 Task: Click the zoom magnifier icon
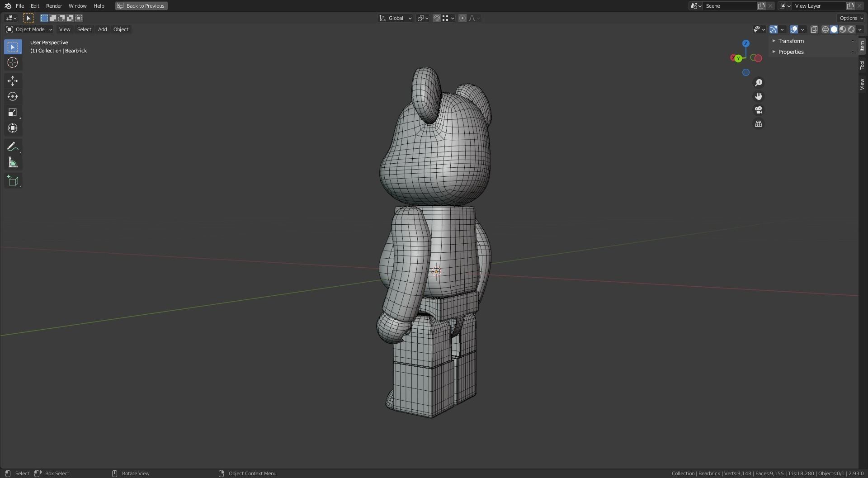click(759, 82)
